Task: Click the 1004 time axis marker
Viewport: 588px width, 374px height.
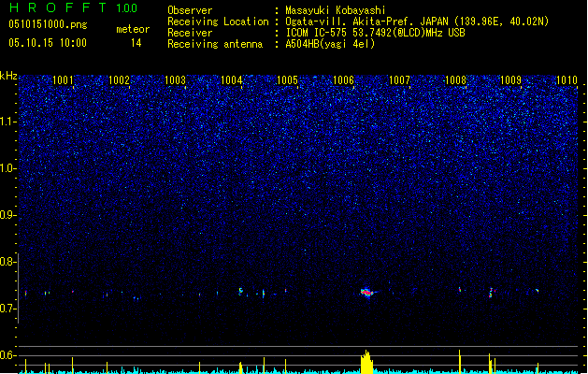Action: 232,80
